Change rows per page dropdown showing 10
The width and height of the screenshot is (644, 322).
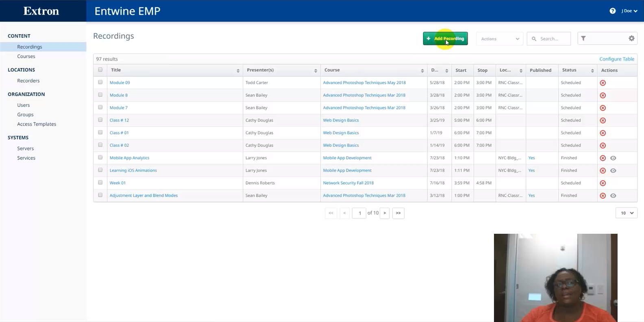point(627,213)
